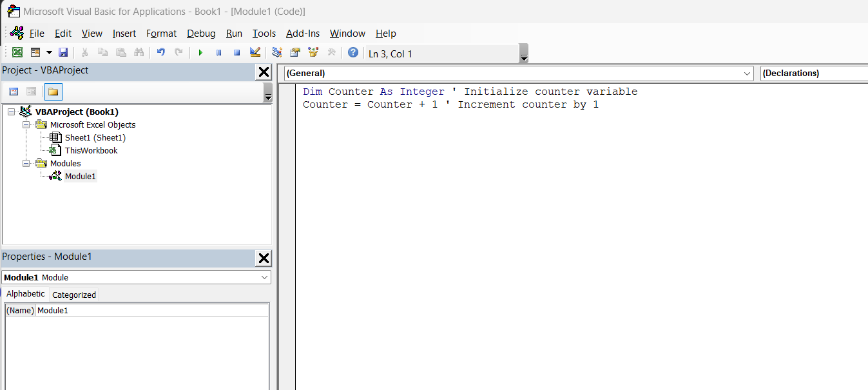
Task: Open the (General) object dropdown
Action: 518,73
